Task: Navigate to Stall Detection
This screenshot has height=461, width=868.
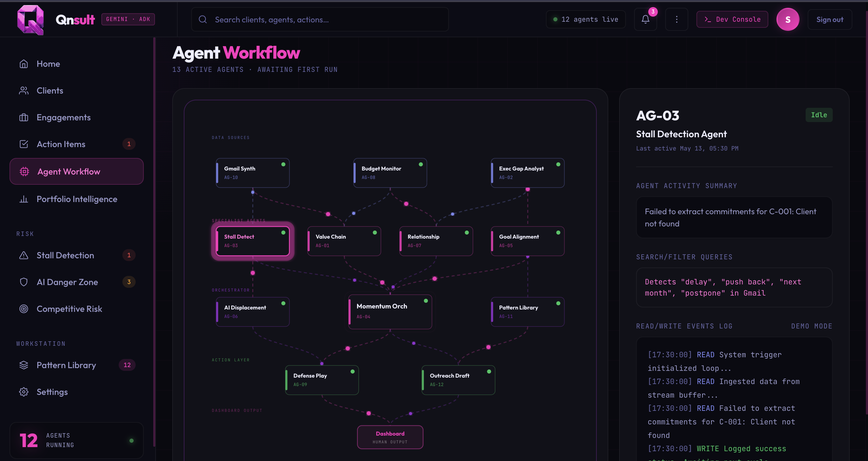Action: pyautogui.click(x=77, y=255)
